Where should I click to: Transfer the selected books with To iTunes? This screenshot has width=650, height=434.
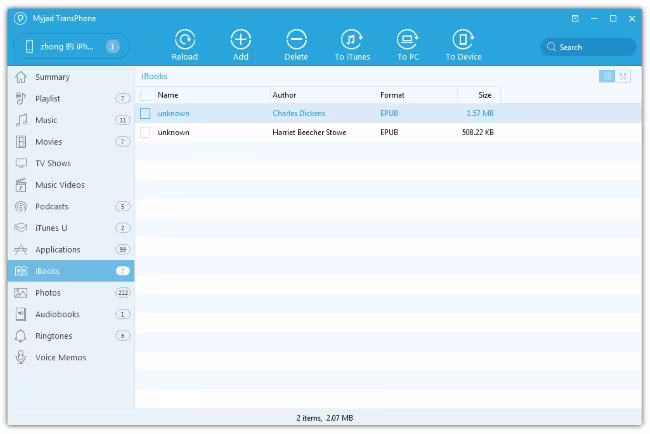(352, 45)
